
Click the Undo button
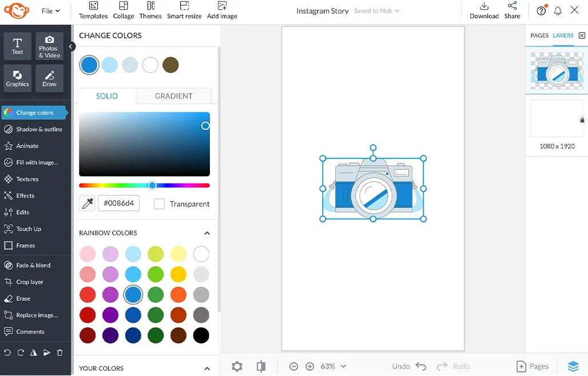click(x=409, y=366)
